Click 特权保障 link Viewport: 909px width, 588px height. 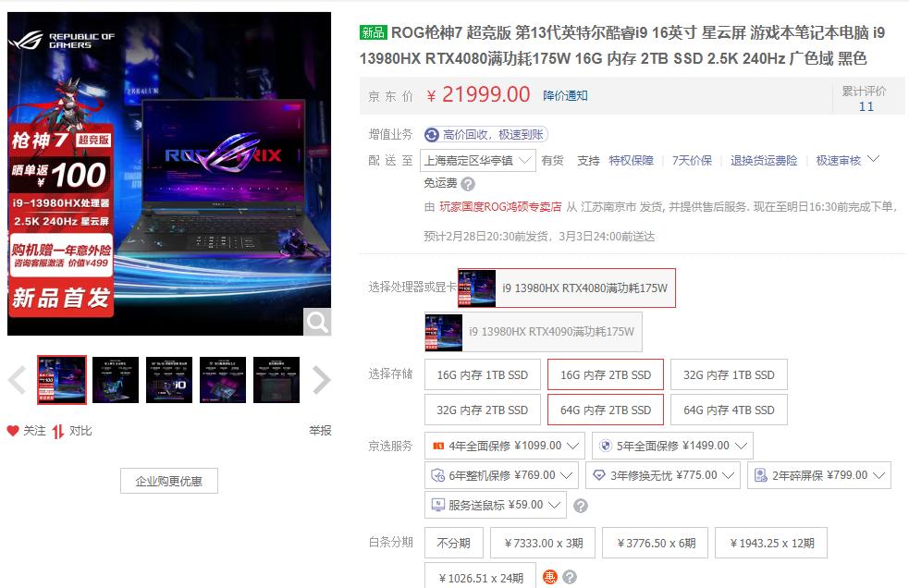(x=631, y=161)
